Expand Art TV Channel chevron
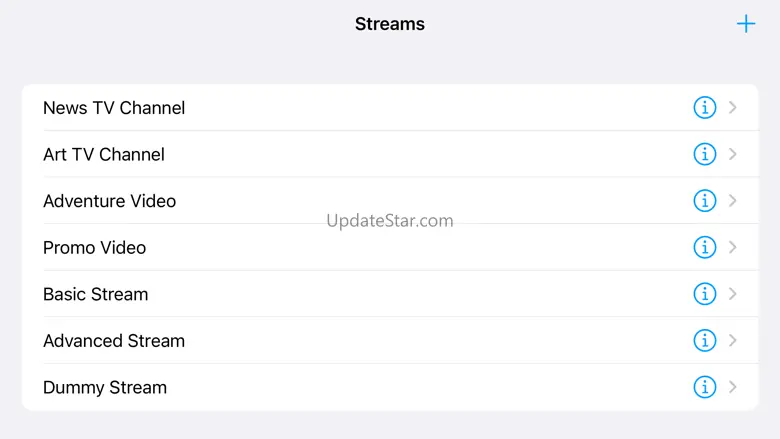This screenshot has height=439, width=780. click(x=732, y=154)
